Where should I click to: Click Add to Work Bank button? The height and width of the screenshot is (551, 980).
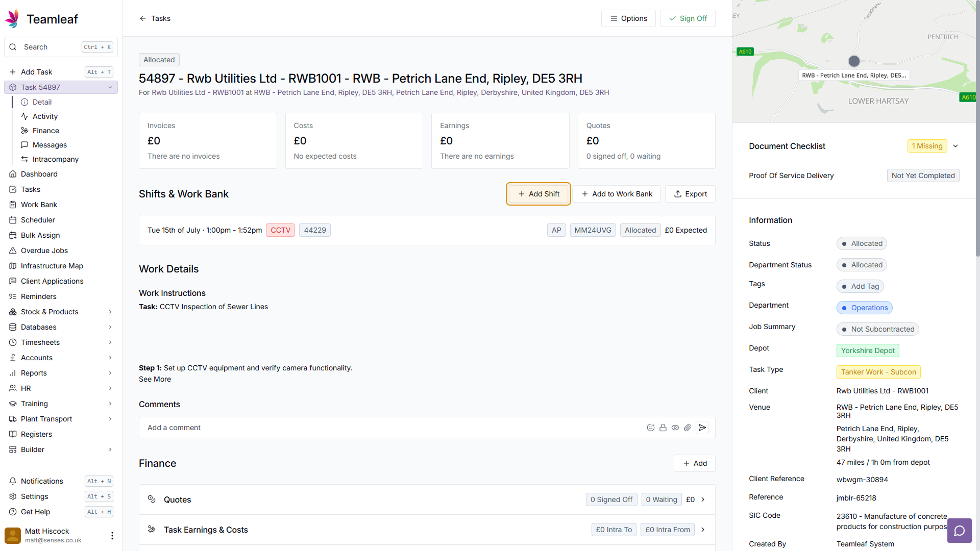(x=617, y=194)
